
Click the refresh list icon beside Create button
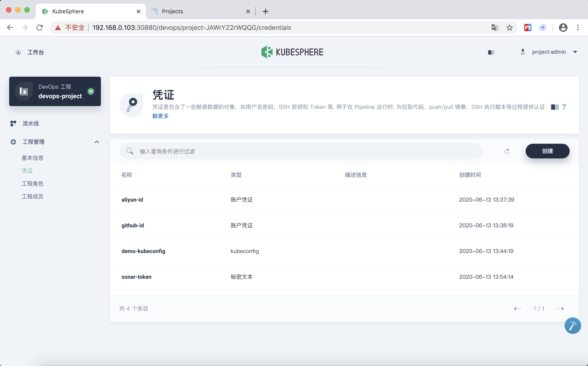(507, 151)
